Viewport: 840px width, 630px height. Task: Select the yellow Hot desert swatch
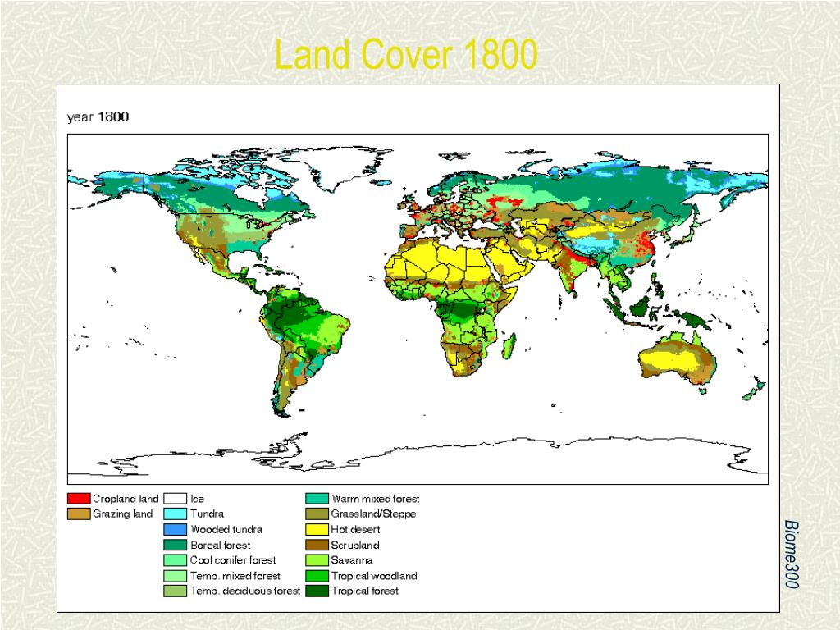(x=317, y=529)
